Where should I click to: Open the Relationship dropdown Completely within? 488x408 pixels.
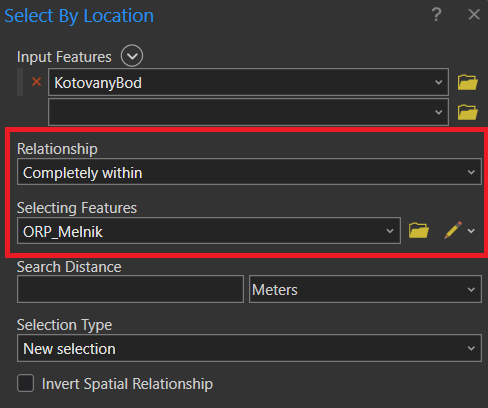[249, 172]
